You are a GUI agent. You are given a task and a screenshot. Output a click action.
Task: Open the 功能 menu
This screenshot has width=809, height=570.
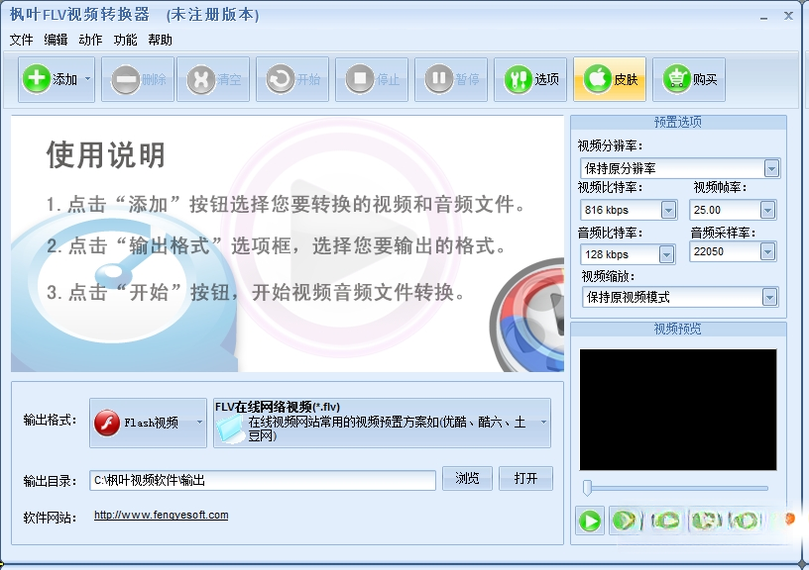point(125,40)
